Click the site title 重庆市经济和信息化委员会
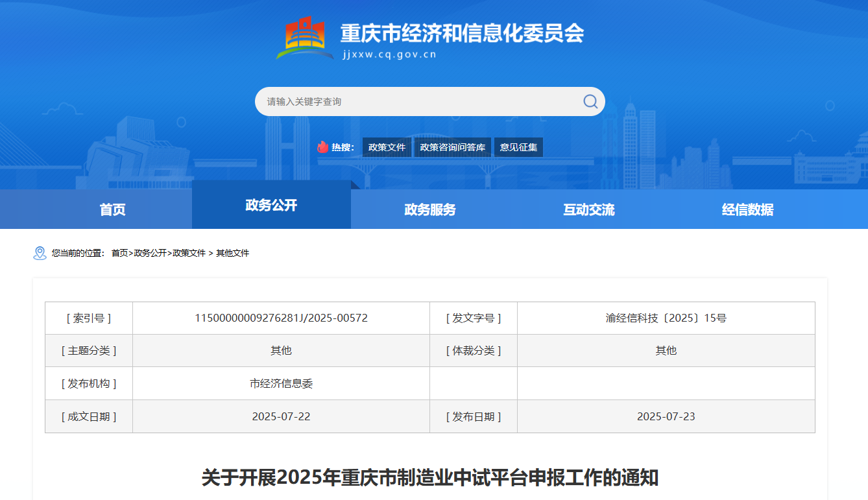This screenshot has height=500, width=868. click(463, 33)
